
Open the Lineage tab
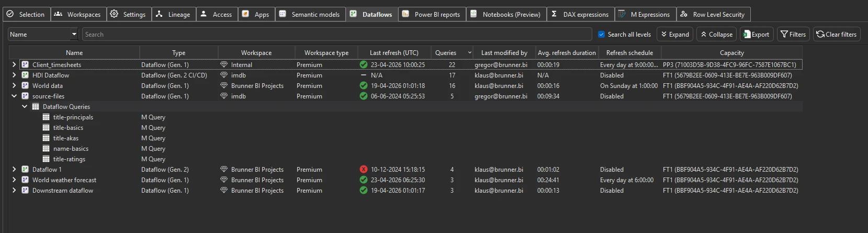pyautogui.click(x=174, y=14)
